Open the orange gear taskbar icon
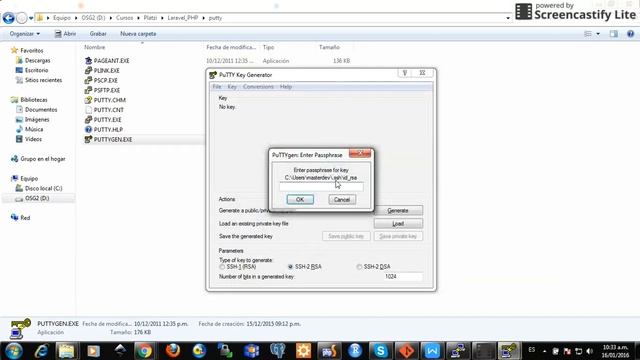The image size is (640, 360). [x=303, y=351]
